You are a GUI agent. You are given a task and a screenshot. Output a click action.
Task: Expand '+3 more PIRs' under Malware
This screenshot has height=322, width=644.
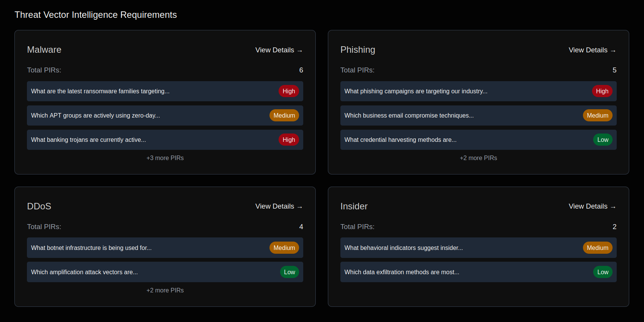tap(165, 158)
